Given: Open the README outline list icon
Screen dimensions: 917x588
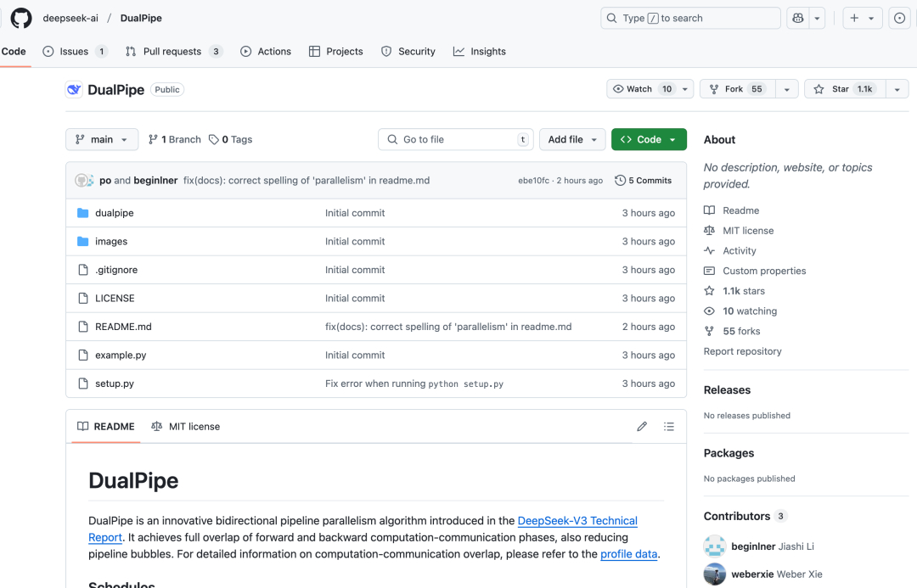Looking at the screenshot, I should (669, 427).
